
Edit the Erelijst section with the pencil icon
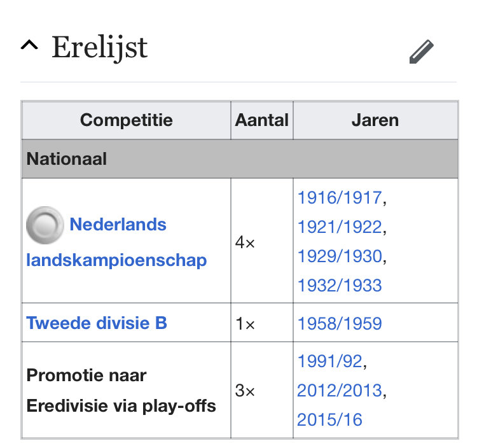(421, 52)
